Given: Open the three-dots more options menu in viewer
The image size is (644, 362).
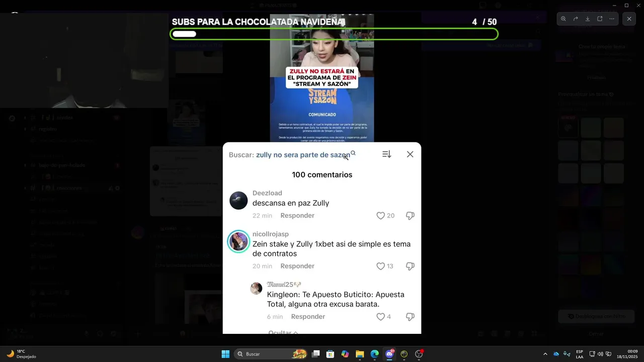Looking at the screenshot, I should click(x=612, y=19).
